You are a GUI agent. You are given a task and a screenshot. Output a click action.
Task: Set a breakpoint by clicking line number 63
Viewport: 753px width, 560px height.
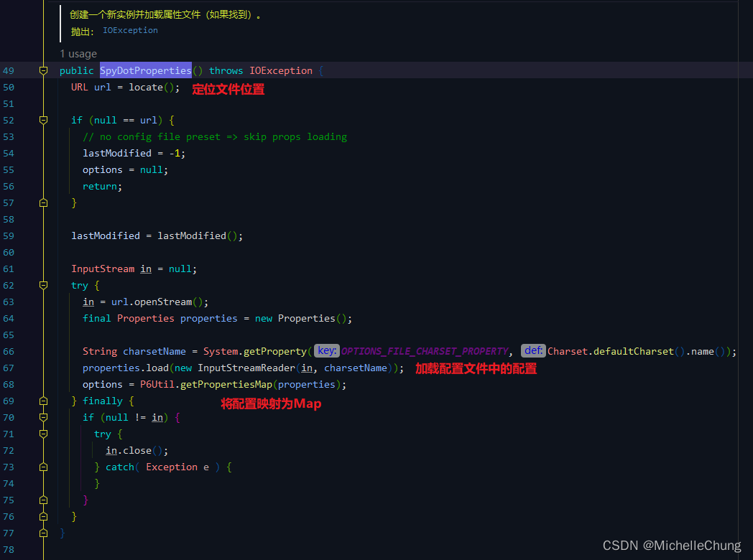[x=9, y=302]
